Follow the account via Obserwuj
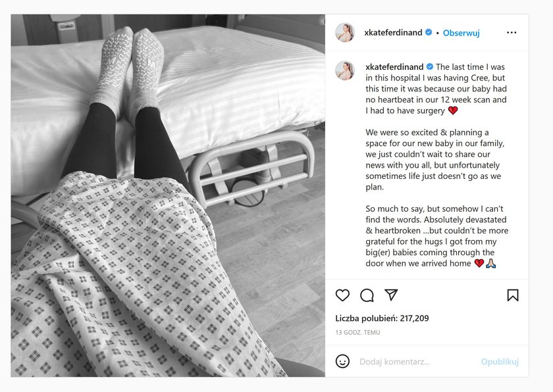The image size is (553, 392). [461, 33]
